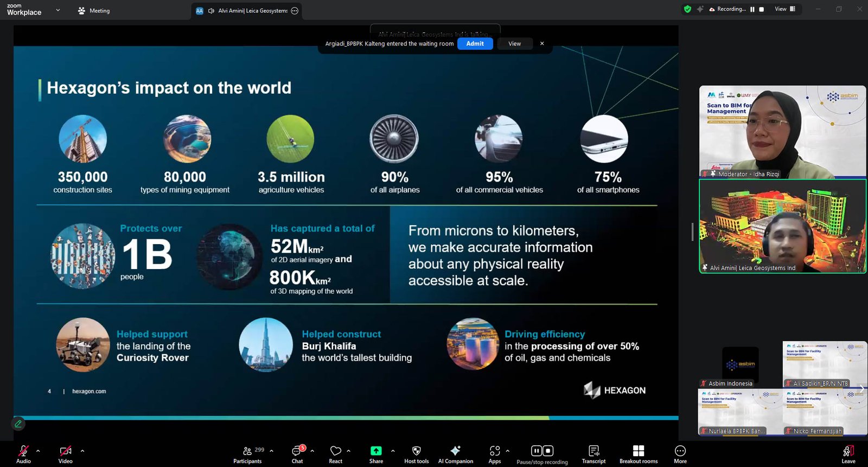
Task: Open Breakout rooms
Action: pyautogui.click(x=639, y=454)
